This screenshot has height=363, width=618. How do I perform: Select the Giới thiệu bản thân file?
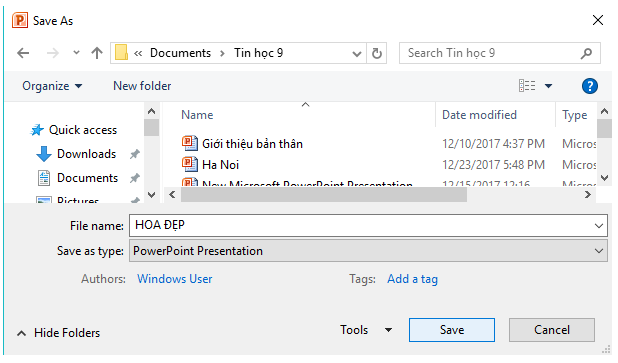(x=252, y=144)
